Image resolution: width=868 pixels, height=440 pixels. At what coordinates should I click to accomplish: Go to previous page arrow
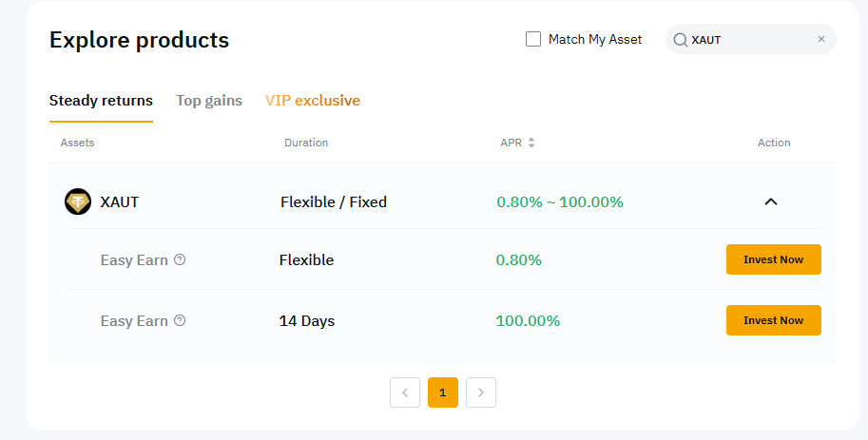pyautogui.click(x=405, y=392)
